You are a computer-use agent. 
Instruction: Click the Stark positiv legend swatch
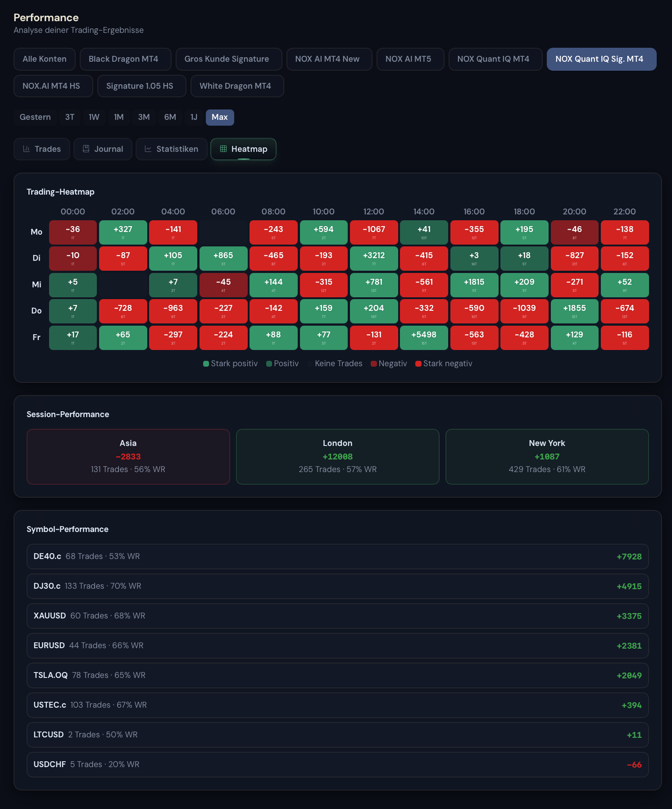click(206, 364)
